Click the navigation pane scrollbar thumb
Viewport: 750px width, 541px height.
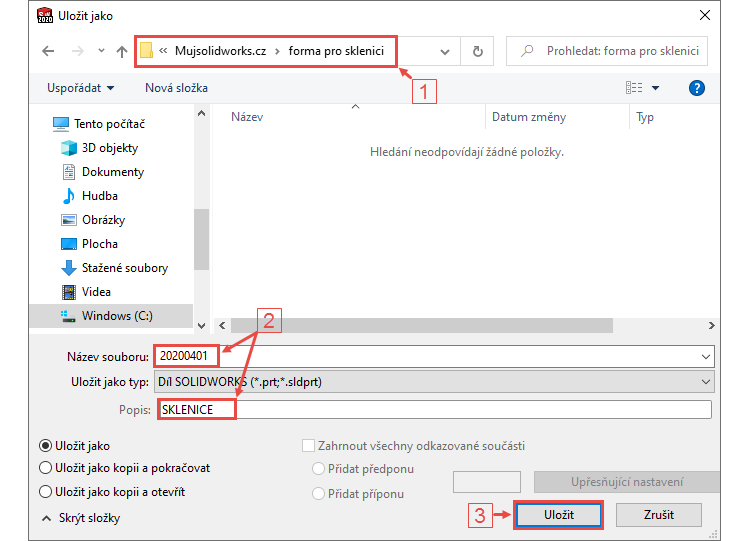tap(201, 239)
